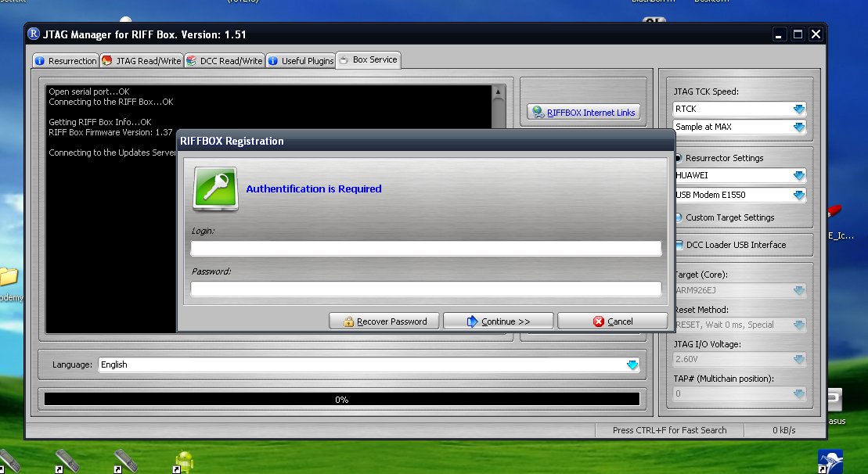Image resolution: width=868 pixels, height=474 pixels.
Task: Switch to the Resurrection tab
Action: (x=66, y=61)
